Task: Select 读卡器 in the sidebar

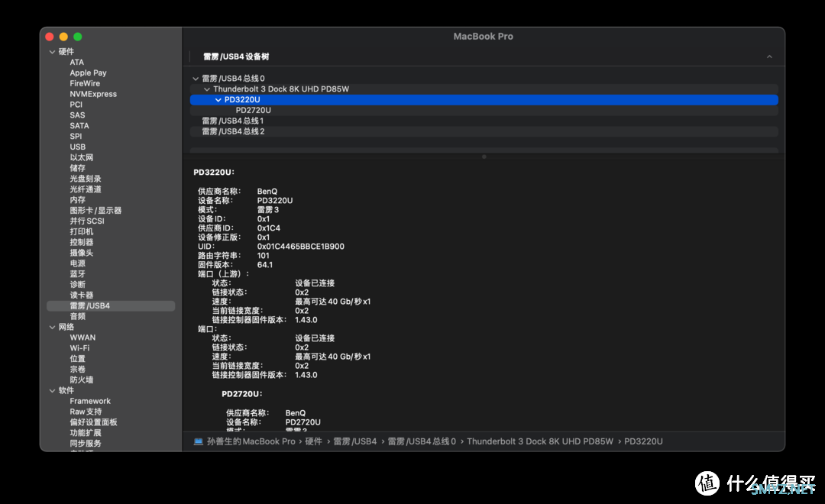Action: 82,295
